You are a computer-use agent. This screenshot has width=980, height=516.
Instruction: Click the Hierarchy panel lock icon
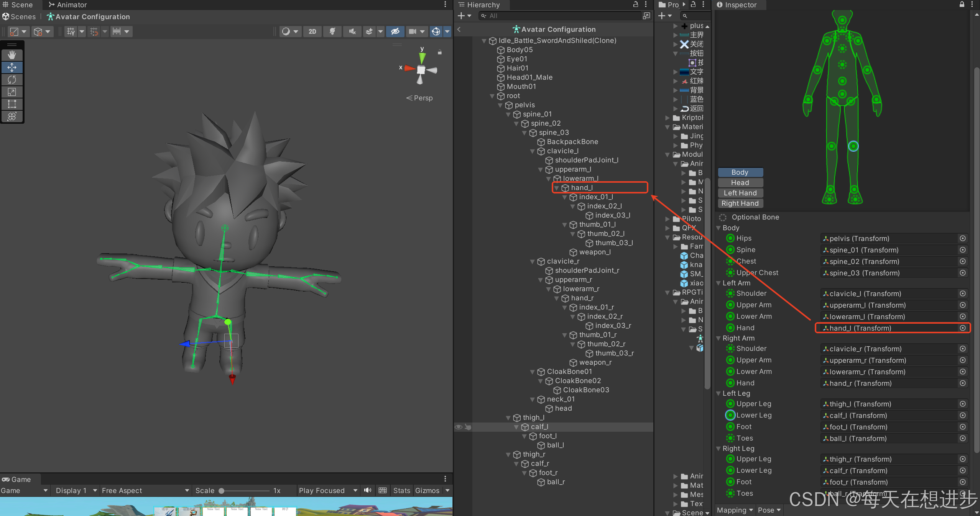pyautogui.click(x=635, y=5)
